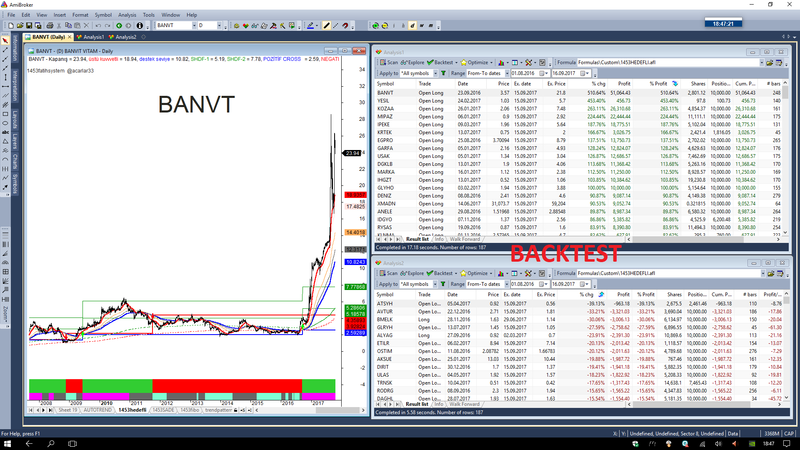Screen dimensions: 800x450
Task: Click the filter funnel icon in Analysis2
Action: [443, 284]
